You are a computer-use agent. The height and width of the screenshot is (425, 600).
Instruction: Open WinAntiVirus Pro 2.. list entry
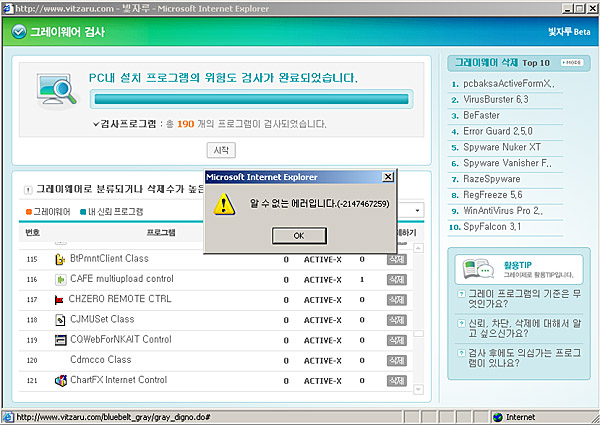pos(503,211)
